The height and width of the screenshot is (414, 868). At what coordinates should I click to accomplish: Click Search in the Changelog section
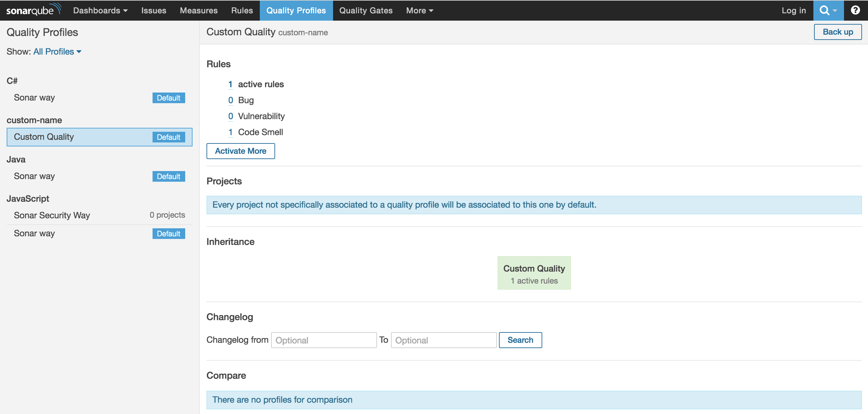coord(520,340)
